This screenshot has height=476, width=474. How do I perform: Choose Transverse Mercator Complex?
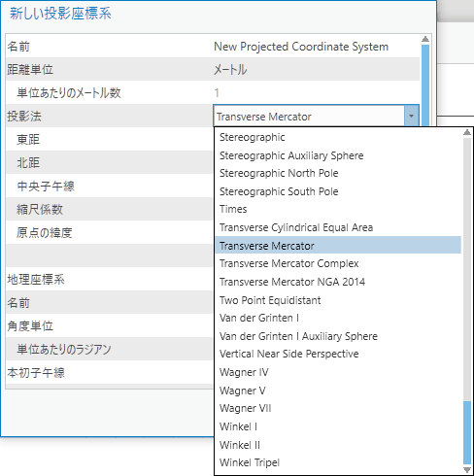coord(338,263)
